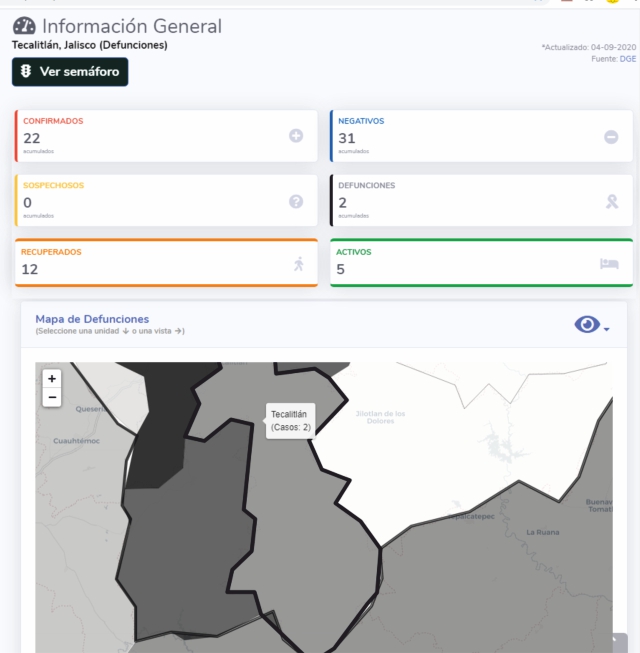Open the Ver semáforo button
Image resolution: width=640 pixels, height=653 pixels.
click(x=70, y=72)
